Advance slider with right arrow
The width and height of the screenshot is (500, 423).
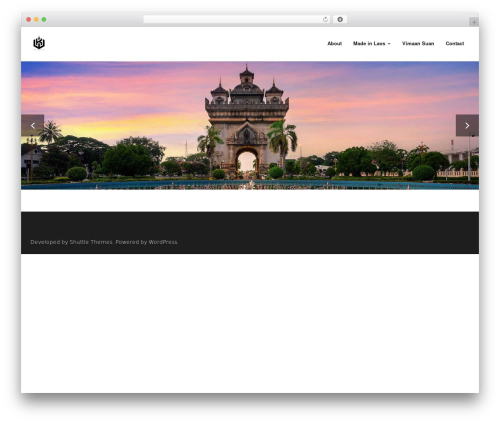[x=467, y=125]
